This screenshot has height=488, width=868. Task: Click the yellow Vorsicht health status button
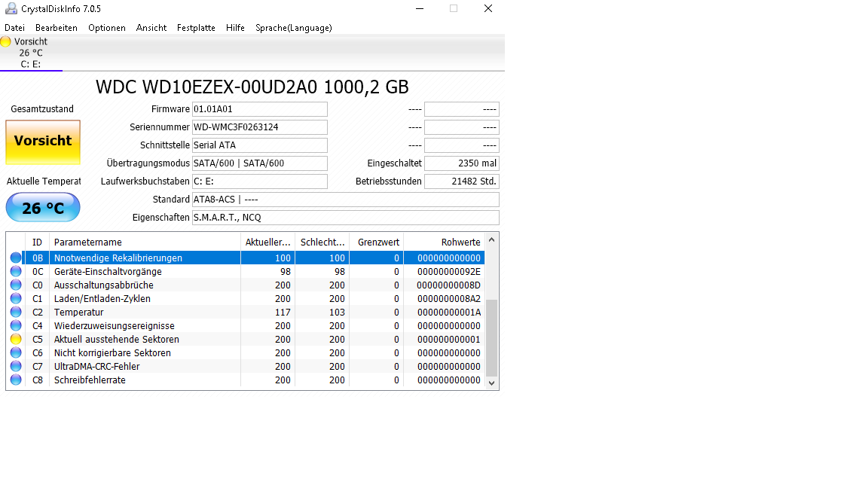pyautogui.click(x=43, y=142)
